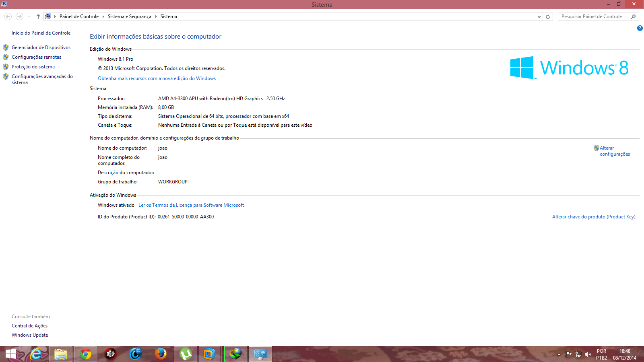
Task: Open Gerenciador de Dispositivos in the sidebar
Action: (41, 47)
